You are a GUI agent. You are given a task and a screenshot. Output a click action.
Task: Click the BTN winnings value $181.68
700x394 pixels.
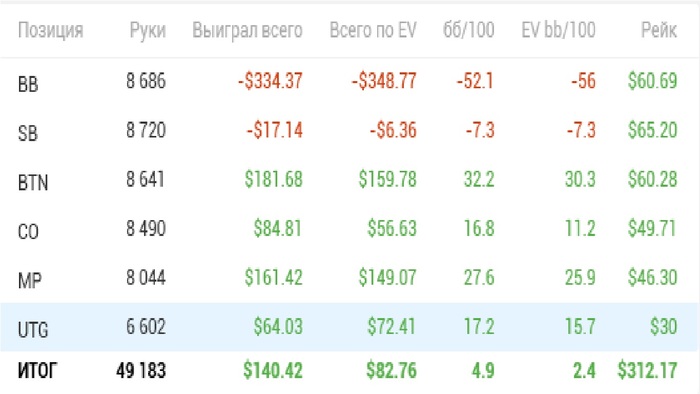pos(273,179)
